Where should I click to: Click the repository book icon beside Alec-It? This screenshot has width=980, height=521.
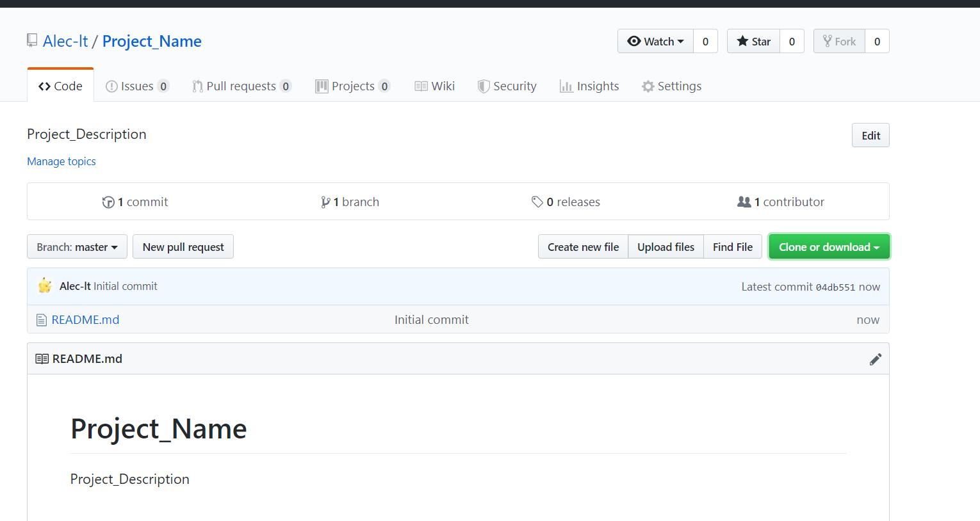32,41
